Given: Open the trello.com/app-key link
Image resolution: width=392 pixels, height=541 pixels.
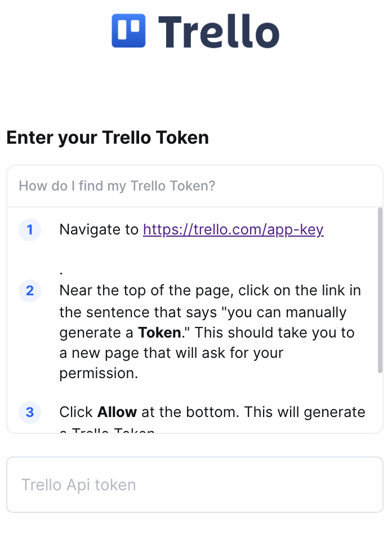Looking at the screenshot, I should coord(233,230).
